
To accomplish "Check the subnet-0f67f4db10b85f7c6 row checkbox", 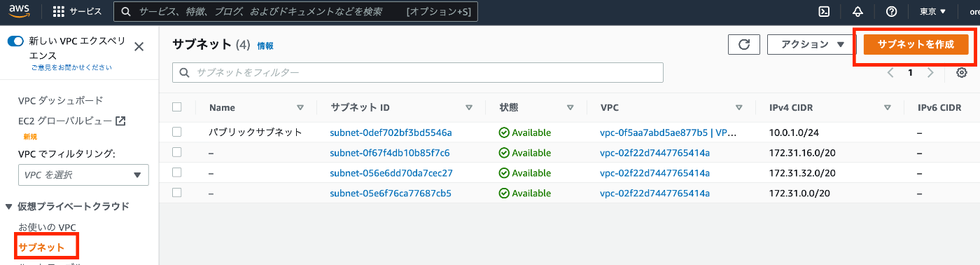I will 177,152.
